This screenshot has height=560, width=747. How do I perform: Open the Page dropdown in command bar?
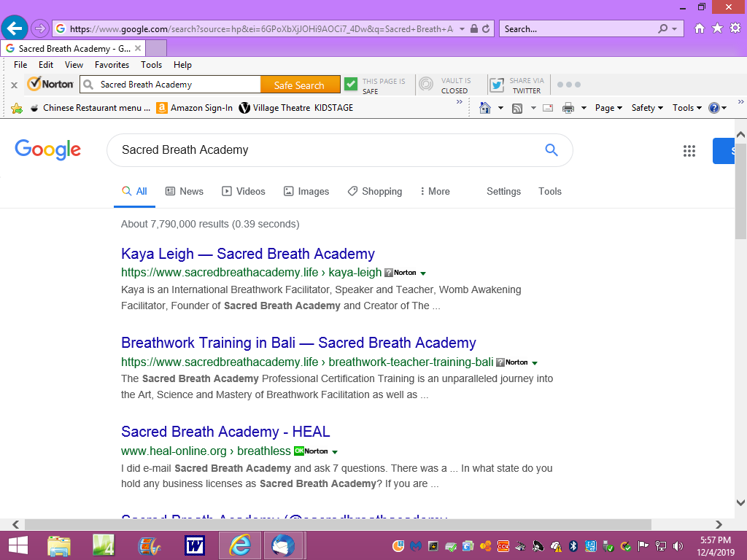coord(608,108)
